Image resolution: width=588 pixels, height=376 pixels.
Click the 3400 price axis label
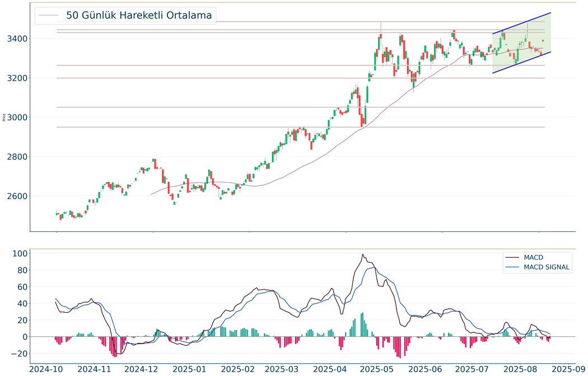point(17,38)
